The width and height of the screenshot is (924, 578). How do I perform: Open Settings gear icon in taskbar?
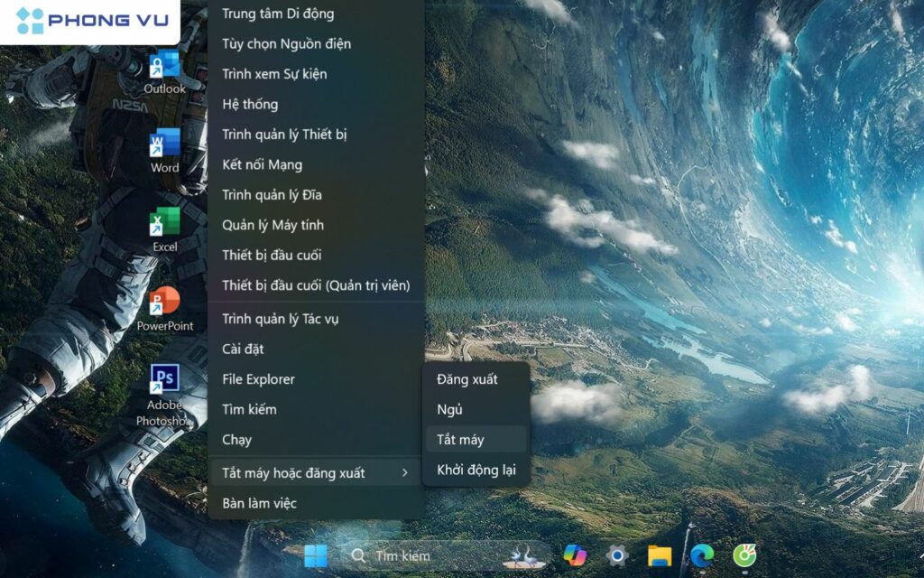pos(617,555)
